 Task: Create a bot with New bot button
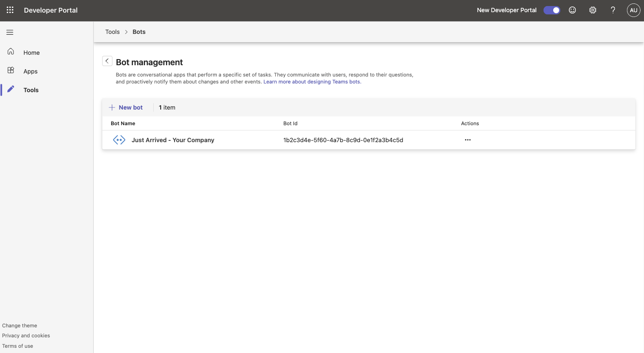click(126, 107)
